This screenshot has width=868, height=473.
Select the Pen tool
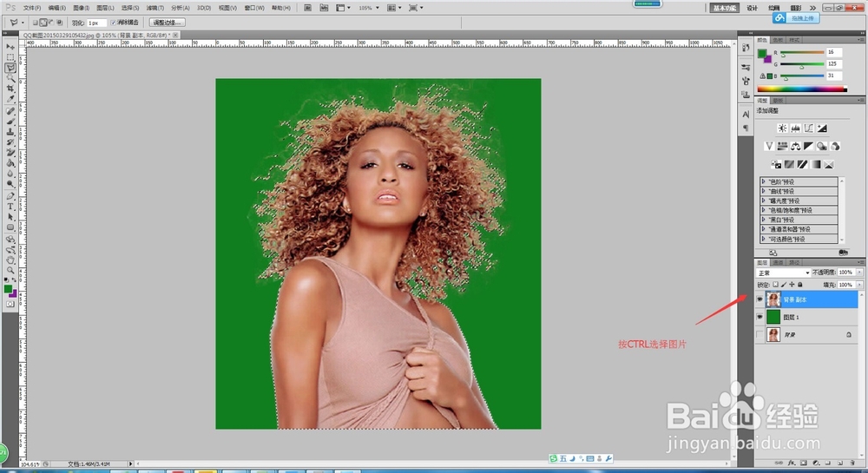(x=10, y=196)
